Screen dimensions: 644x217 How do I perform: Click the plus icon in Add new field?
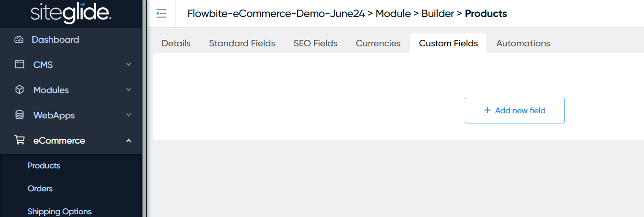(487, 111)
